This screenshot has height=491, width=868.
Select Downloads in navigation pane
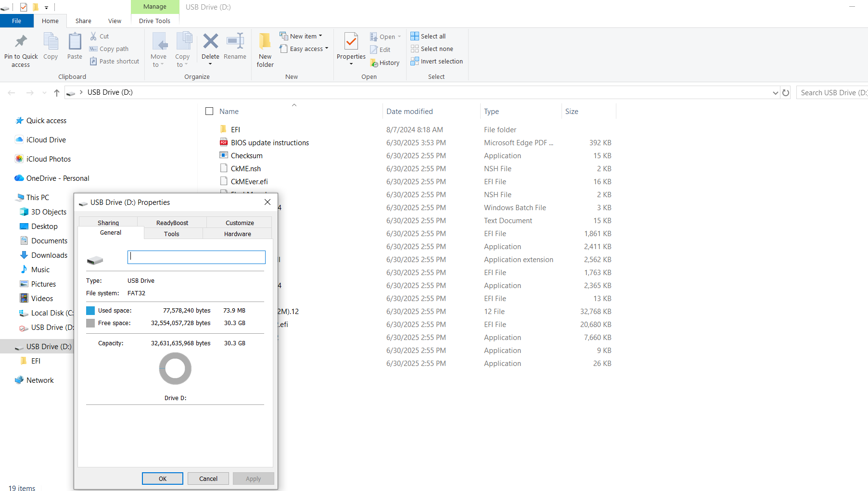49,255
